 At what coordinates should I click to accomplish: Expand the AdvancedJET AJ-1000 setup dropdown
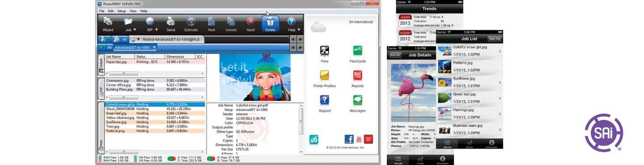[x=154, y=47]
